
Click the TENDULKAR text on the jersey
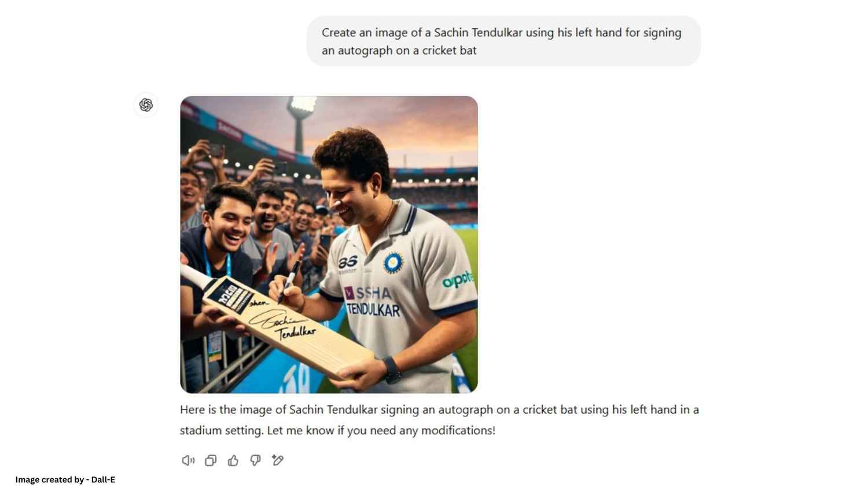[x=373, y=310]
